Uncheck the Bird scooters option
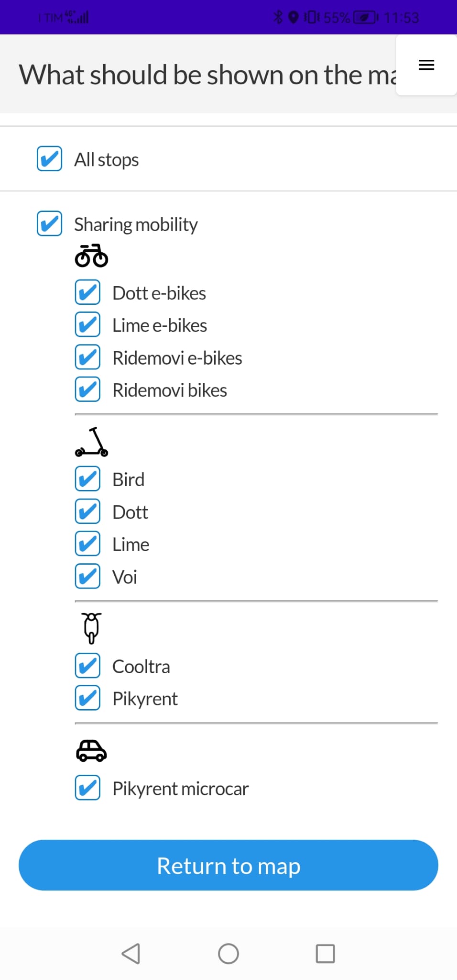Viewport: 457px width, 980px height. point(87,479)
